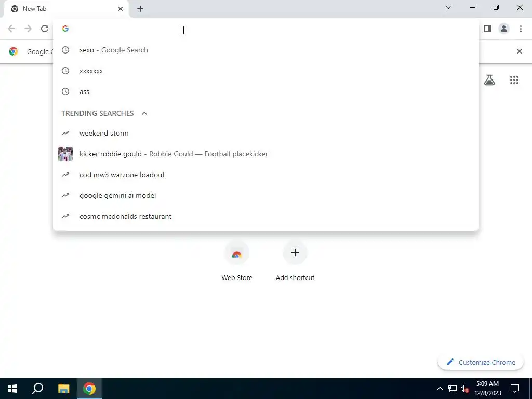Open the Windows Start menu
This screenshot has height=399, width=532.
click(12, 389)
